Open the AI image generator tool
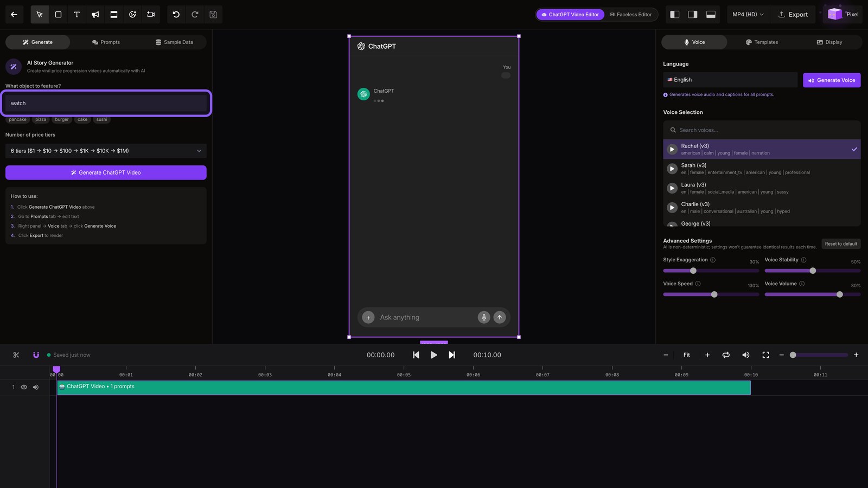 click(x=132, y=15)
